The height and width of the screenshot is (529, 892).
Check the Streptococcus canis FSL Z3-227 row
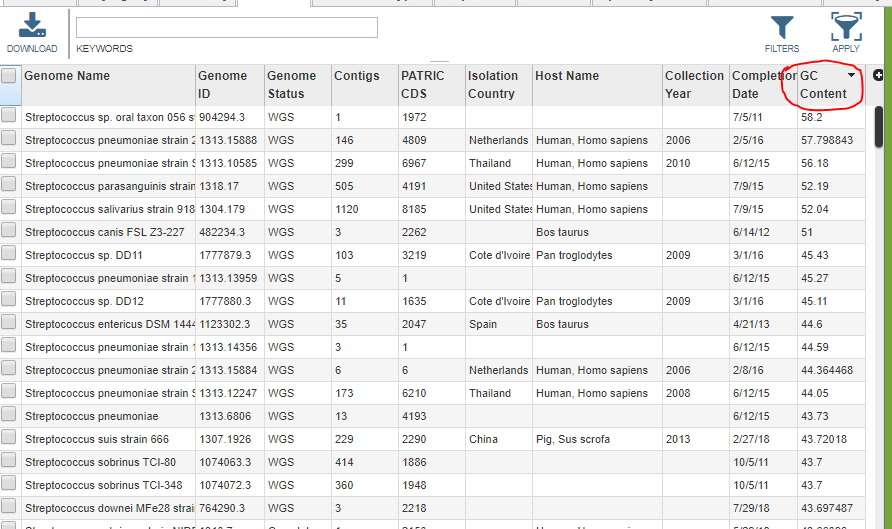[x=9, y=230]
